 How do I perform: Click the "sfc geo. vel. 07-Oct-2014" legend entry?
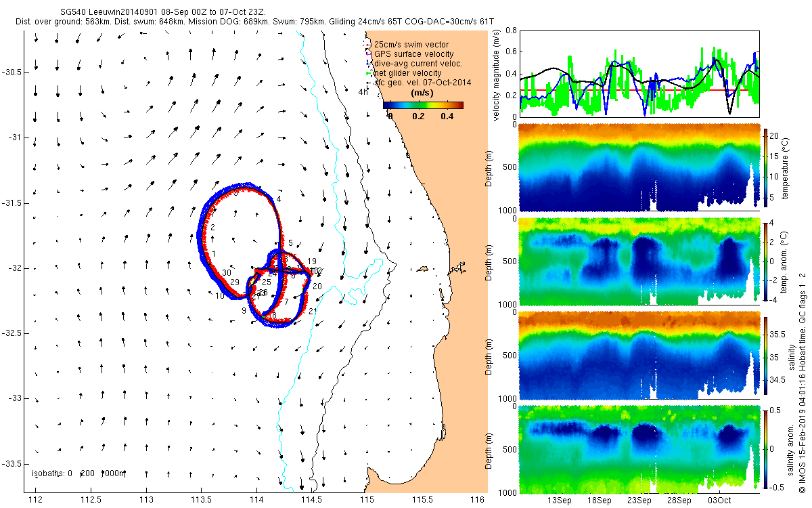pyautogui.click(x=422, y=82)
